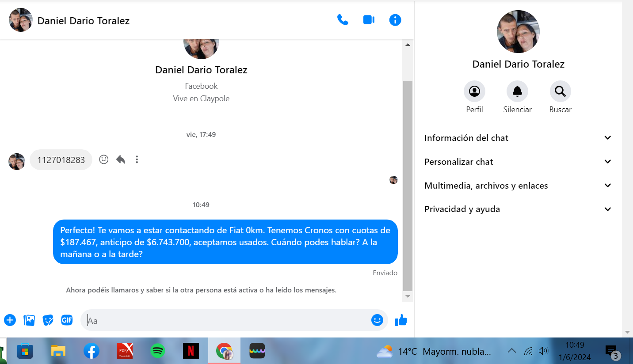Screen dimensions: 633x364
Task: Open more options for the 1127018283 message
Action: (x=137, y=159)
